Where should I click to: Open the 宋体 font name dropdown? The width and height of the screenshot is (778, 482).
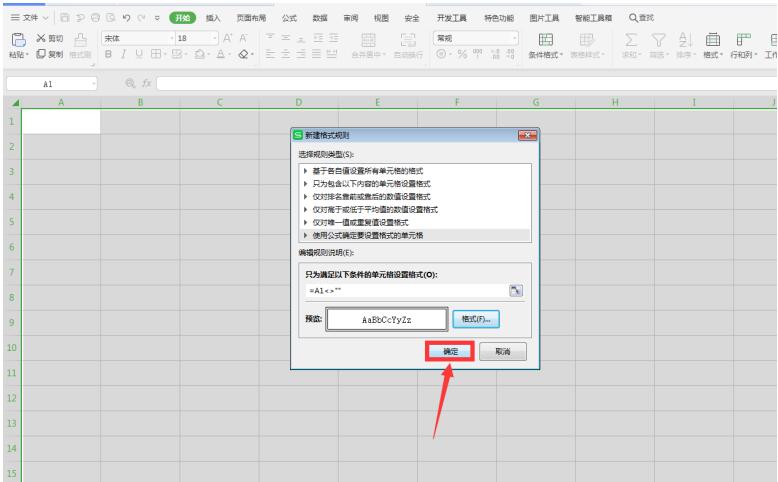pos(172,38)
